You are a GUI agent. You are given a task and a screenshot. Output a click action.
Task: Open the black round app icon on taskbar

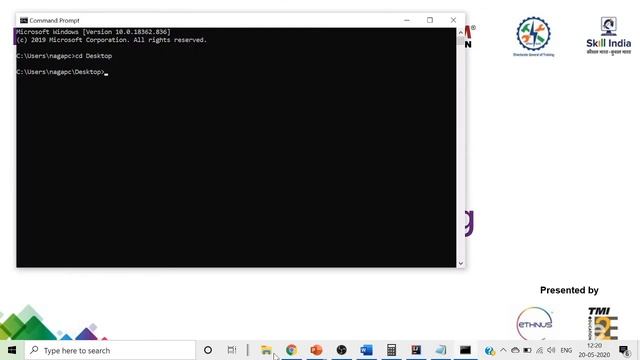coord(341,350)
